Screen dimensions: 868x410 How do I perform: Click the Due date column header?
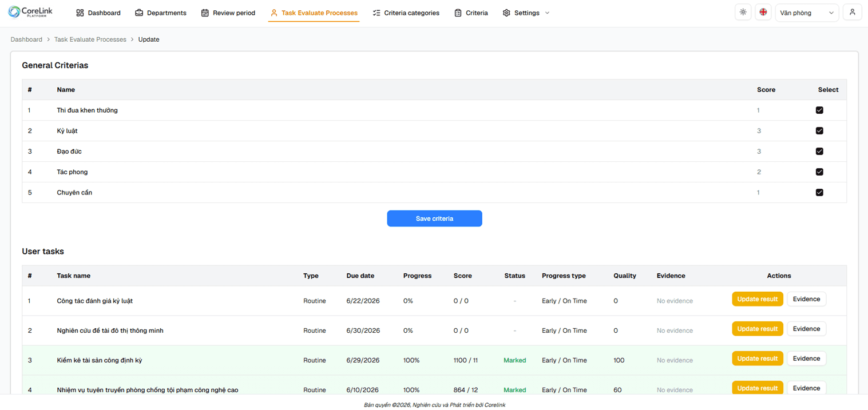tap(360, 276)
